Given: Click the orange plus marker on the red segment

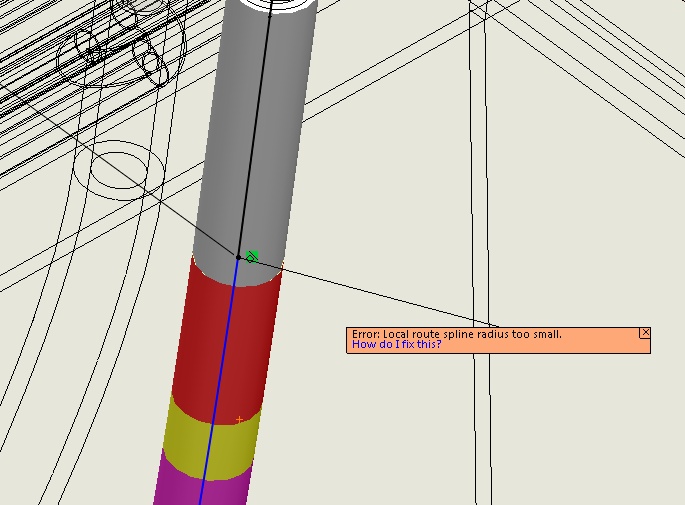Looking at the screenshot, I should tap(239, 420).
